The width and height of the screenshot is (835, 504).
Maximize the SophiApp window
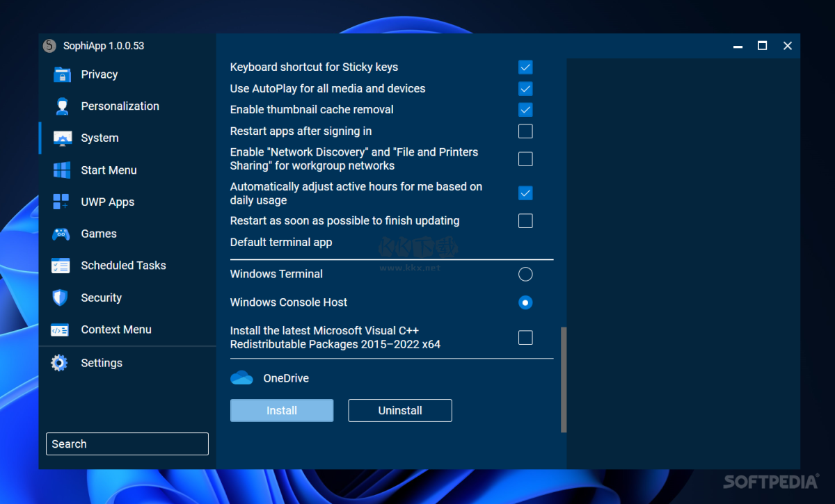point(762,46)
